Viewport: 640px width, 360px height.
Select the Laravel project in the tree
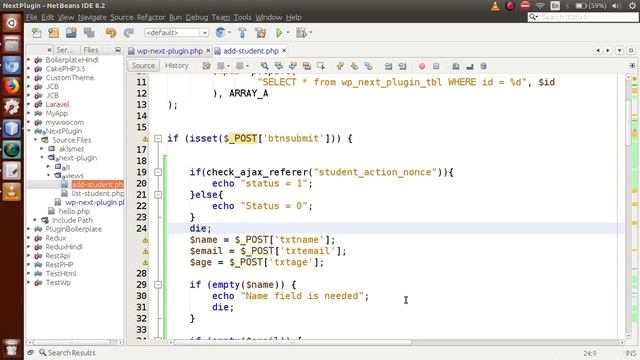tap(57, 104)
